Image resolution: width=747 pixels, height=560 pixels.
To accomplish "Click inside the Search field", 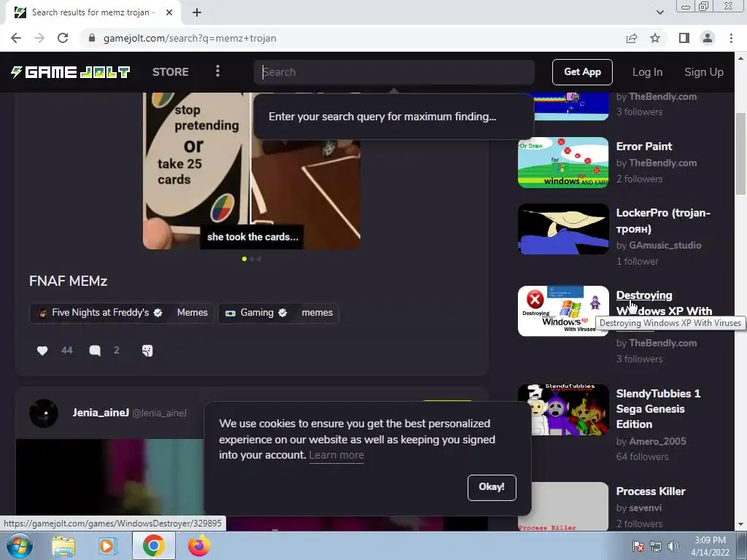I will 394,72.
